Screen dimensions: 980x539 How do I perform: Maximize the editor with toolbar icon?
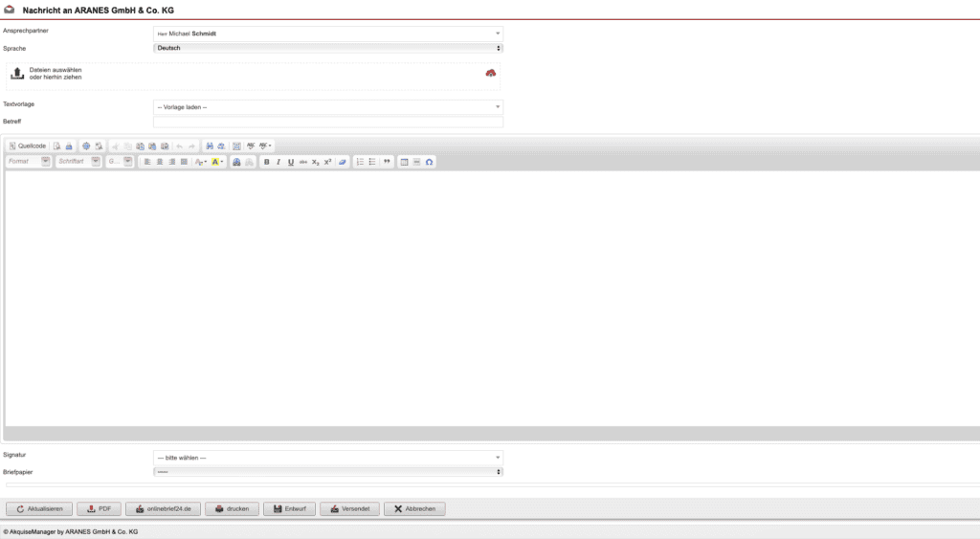coord(86,146)
